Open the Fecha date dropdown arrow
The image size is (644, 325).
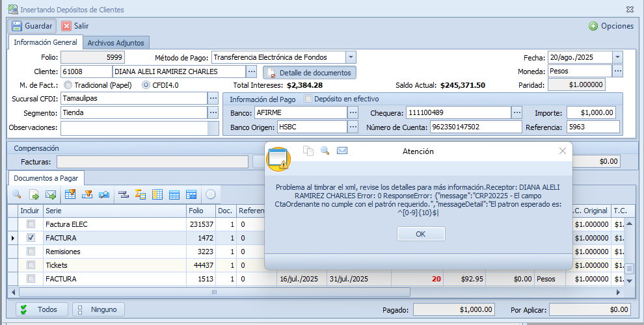coord(618,57)
